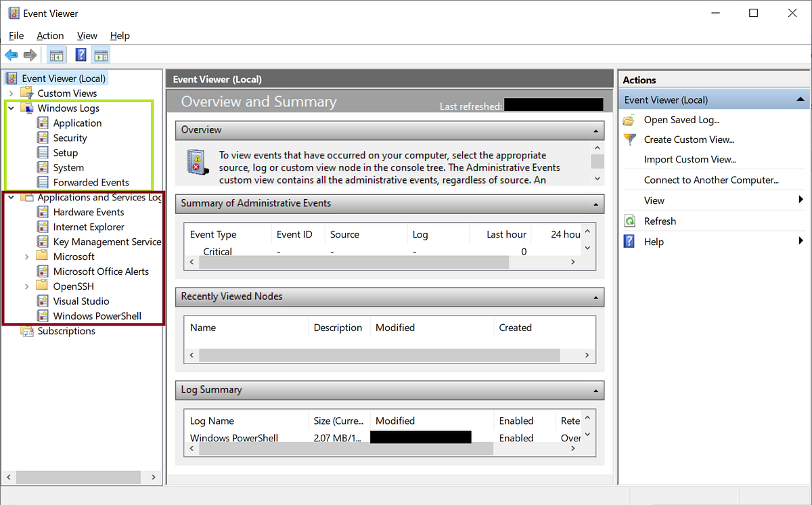
Task: Open the View menu
Action: click(87, 35)
